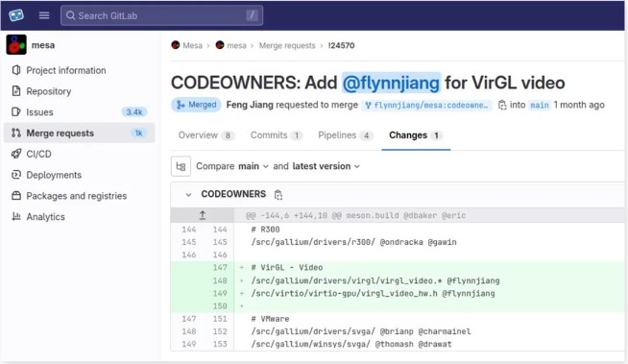The image size is (628, 364).
Task: Open the latest version dropdown
Action: tap(326, 166)
